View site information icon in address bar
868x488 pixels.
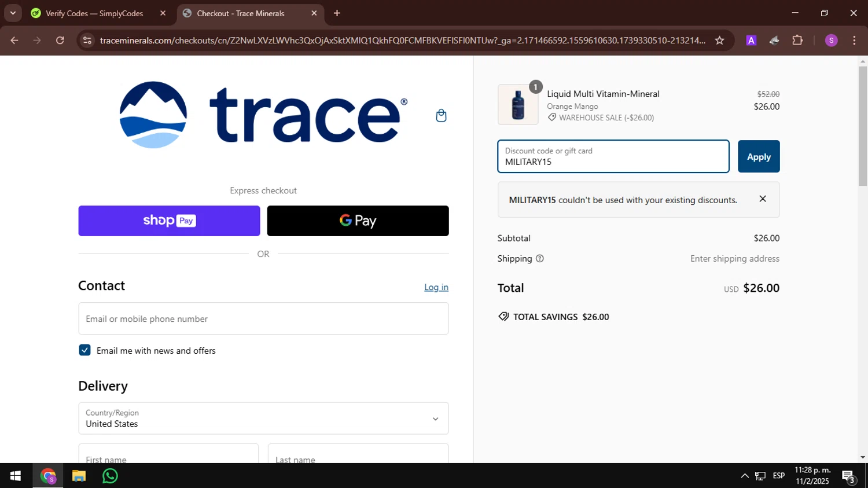point(87,41)
